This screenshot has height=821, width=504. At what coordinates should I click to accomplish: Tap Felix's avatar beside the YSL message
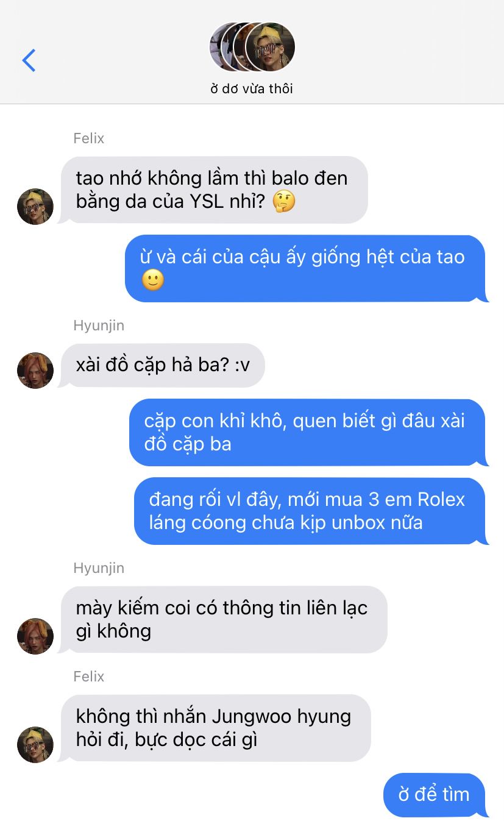click(x=35, y=206)
